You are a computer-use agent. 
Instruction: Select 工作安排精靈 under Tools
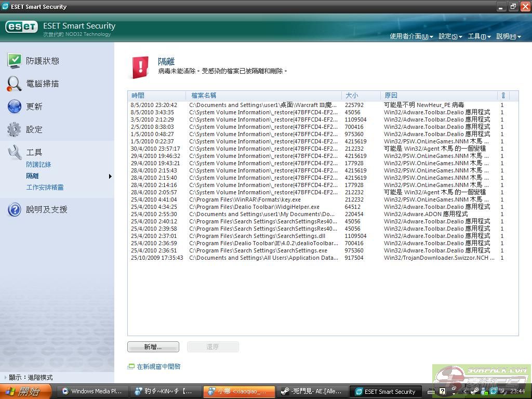click(45, 188)
